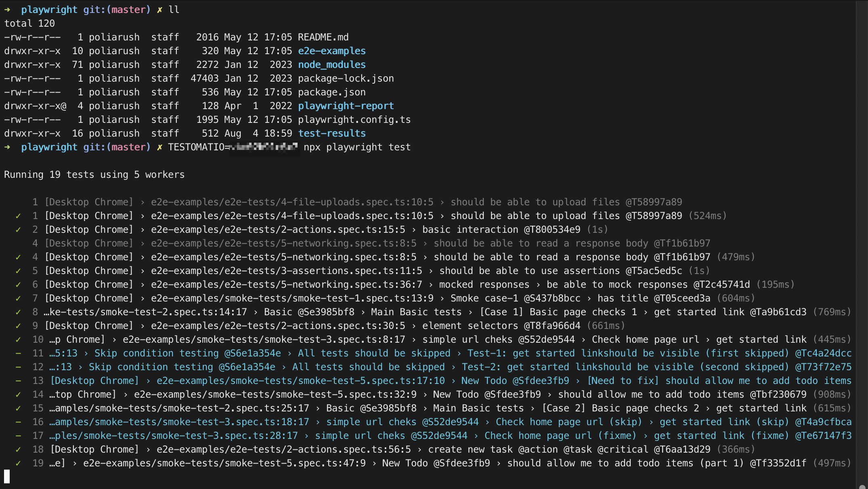The image size is (868, 489).
Task: Click the node_modules directory name
Action: (331, 65)
